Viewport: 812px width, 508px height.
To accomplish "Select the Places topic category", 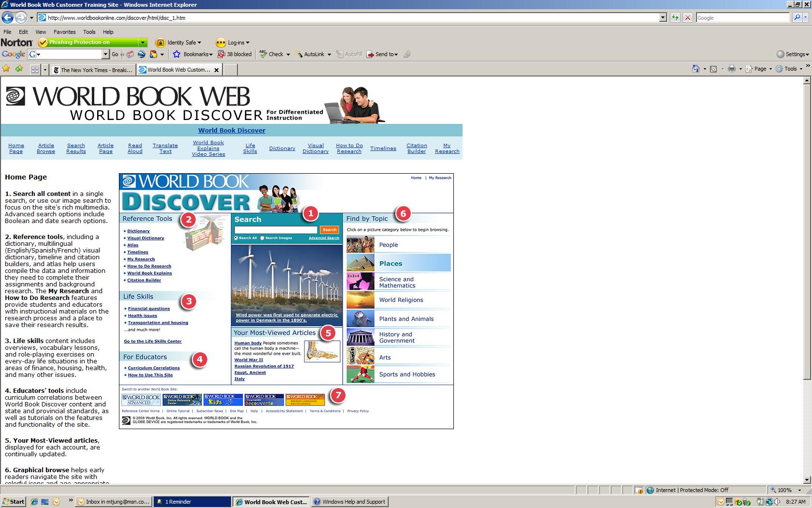I will (399, 263).
